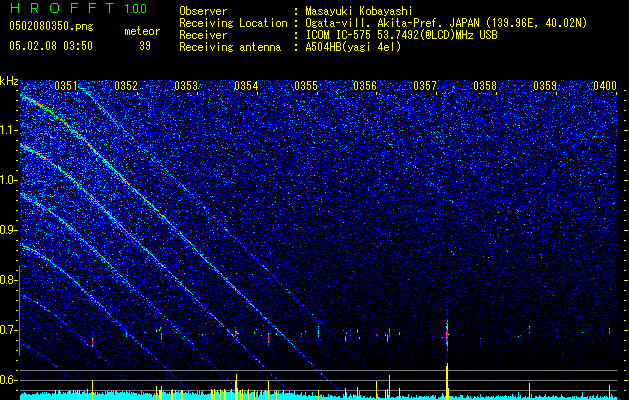Click the HROFFT 1.0.0 title text
Viewport: 629px width, 400px height.
coord(78,8)
